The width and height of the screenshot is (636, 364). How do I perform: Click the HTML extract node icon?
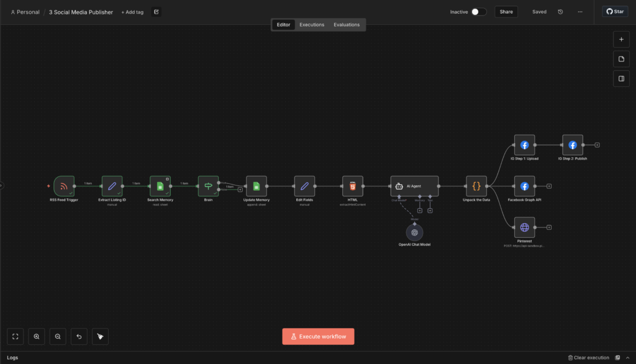[353, 186]
